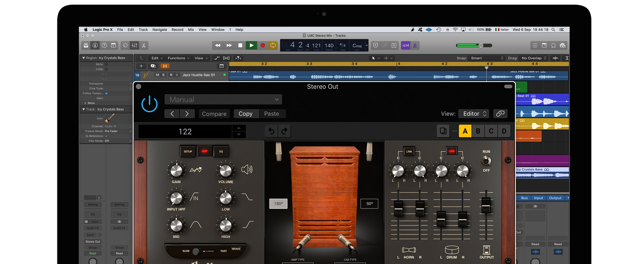Image resolution: width=644 pixels, height=264 pixels.
Task: Open the Functions menu in Tracks area
Action: click(x=179, y=58)
